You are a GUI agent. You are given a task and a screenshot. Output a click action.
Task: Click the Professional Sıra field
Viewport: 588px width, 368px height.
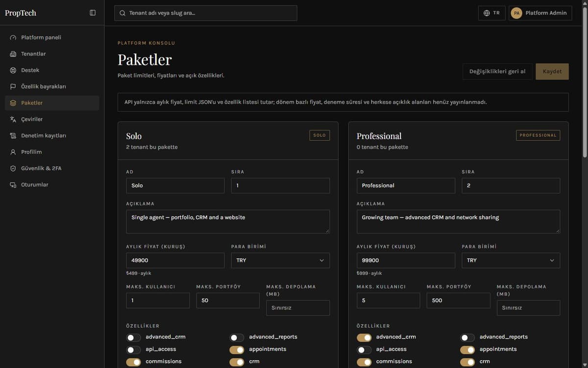pos(511,185)
